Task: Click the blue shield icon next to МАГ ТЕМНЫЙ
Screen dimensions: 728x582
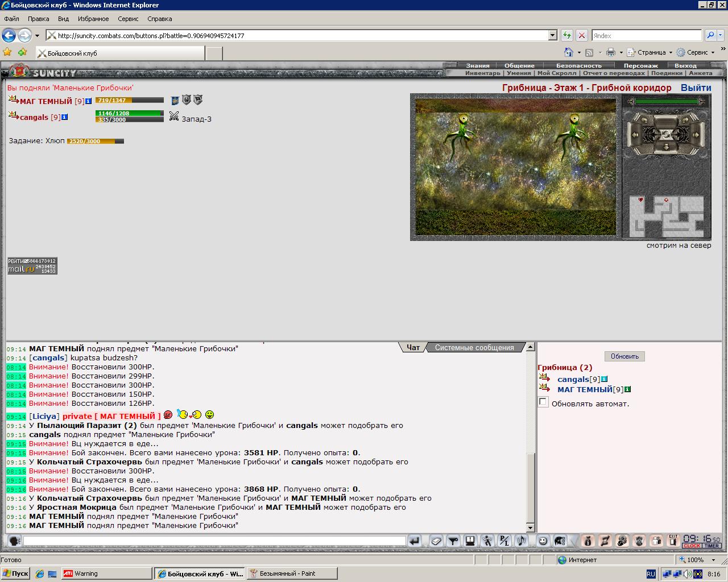Action: (175, 100)
